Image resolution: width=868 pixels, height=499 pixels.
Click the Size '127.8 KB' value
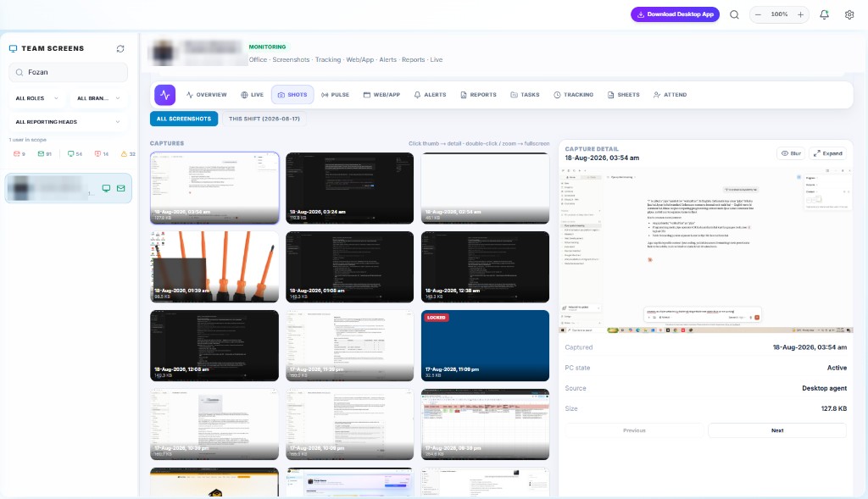tap(834, 409)
